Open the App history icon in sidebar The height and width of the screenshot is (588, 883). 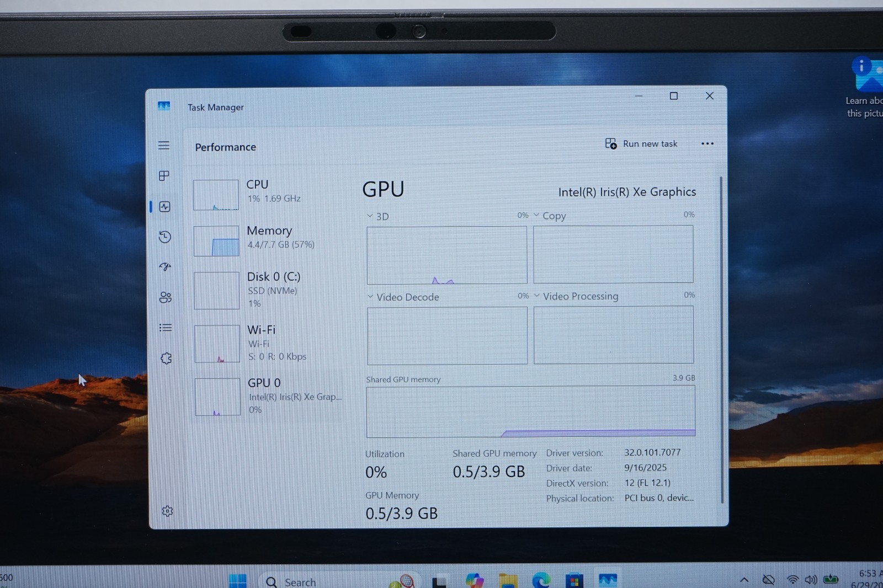click(x=164, y=237)
